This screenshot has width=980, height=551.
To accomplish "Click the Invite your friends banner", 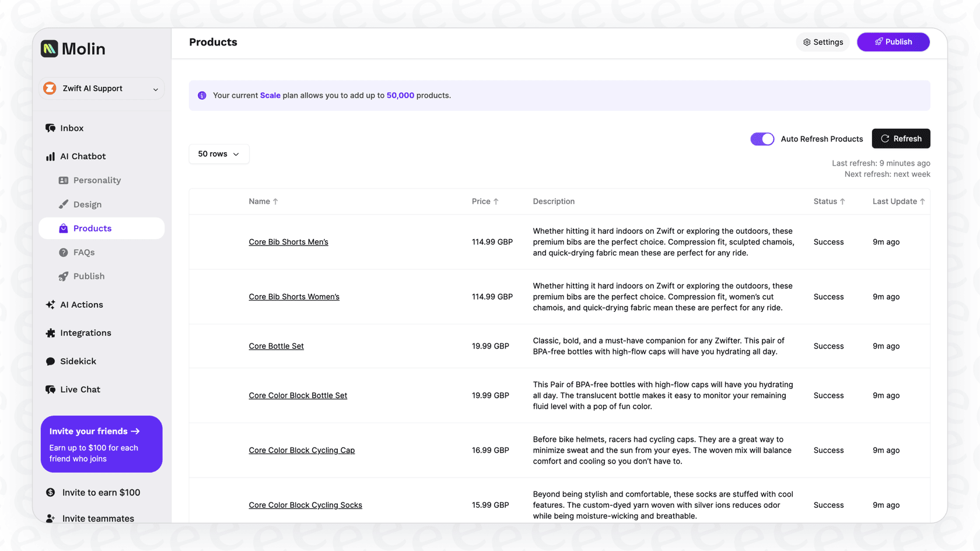I will [x=101, y=444].
